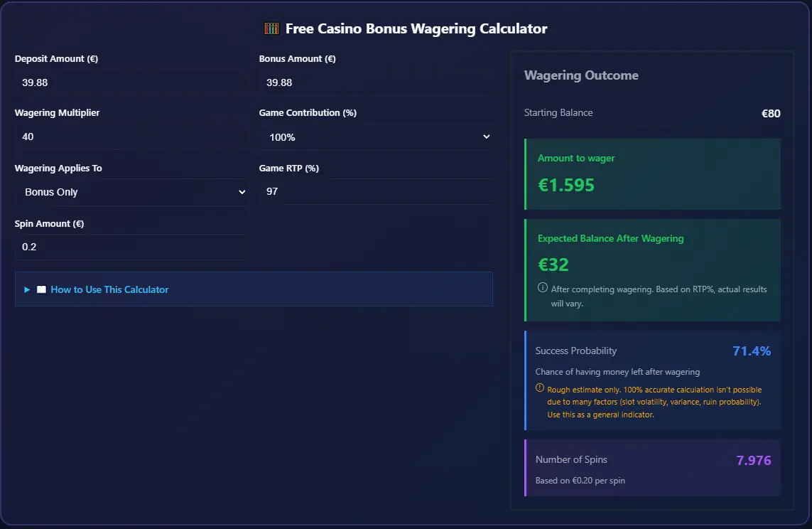The height and width of the screenshot is (529, 812).
Task: Click the disclosure triangle before How to Use
Action: pos(27,289)
